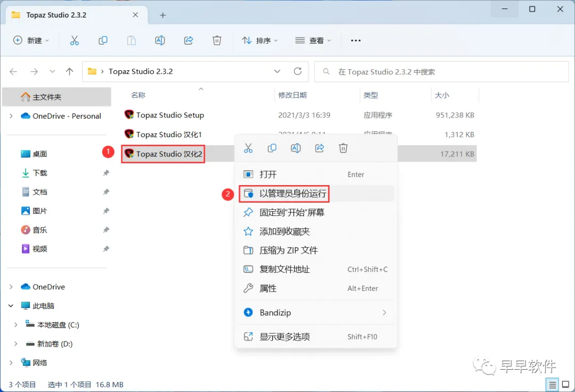575x392 pixels.
Task: Open the three-dot more options menu
Action: point(356,40)
